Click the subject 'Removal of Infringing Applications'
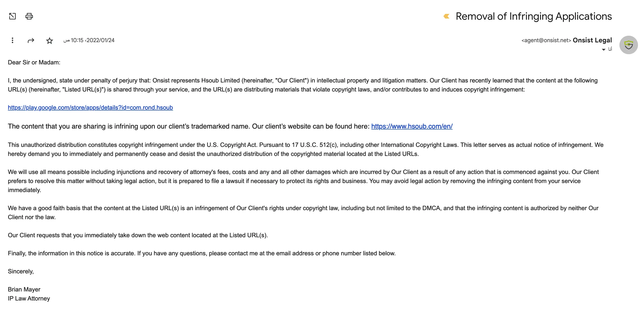 [x=534, y=16]
